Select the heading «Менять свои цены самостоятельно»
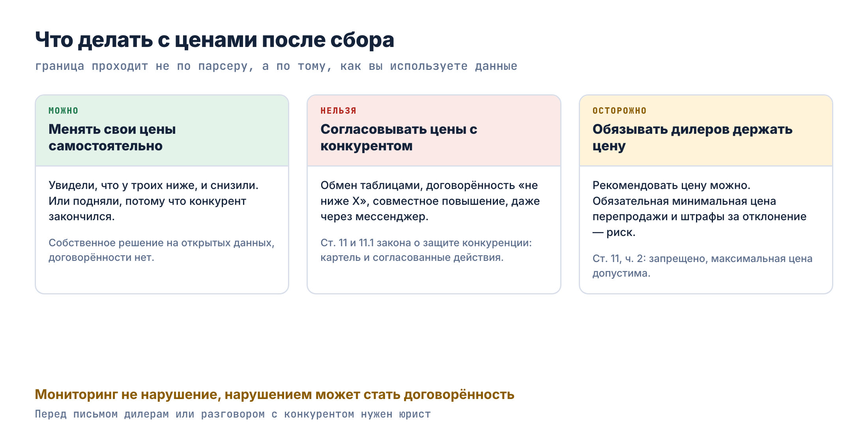The image size is (868, 442). click(x=112, y=137)
